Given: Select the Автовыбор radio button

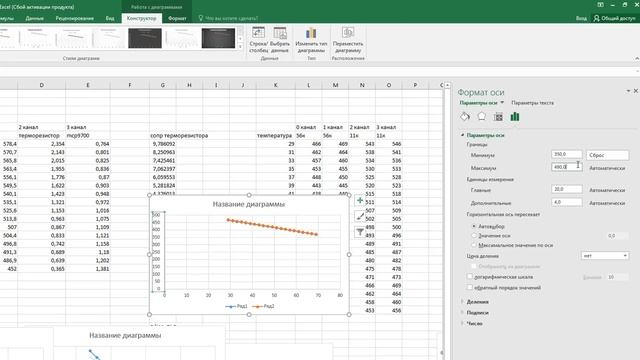Looking at the screenshot, I should click(x=474, y=226).
